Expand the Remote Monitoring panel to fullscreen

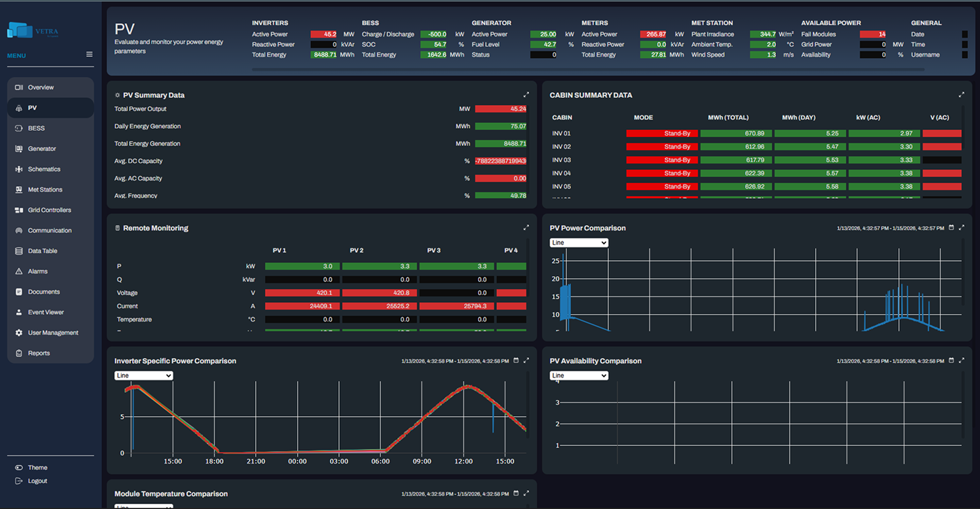[526, 228]
